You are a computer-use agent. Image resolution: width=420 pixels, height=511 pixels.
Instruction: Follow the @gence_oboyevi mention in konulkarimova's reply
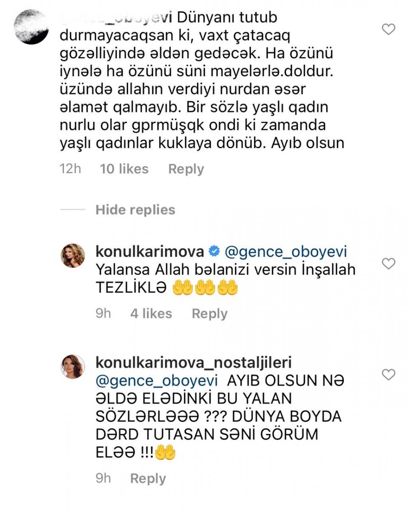[286, 252]
